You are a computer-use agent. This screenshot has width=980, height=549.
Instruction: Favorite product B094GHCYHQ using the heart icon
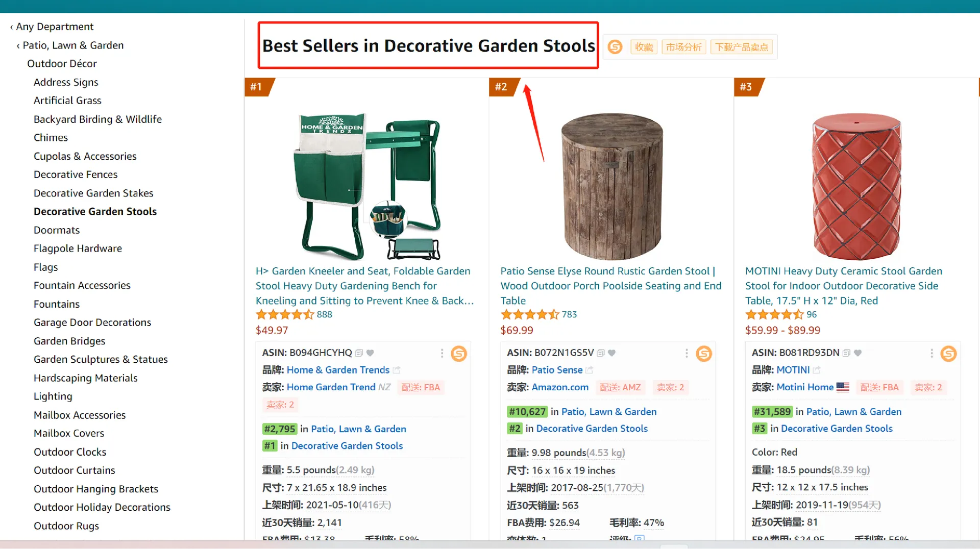[x=370, y=353]
